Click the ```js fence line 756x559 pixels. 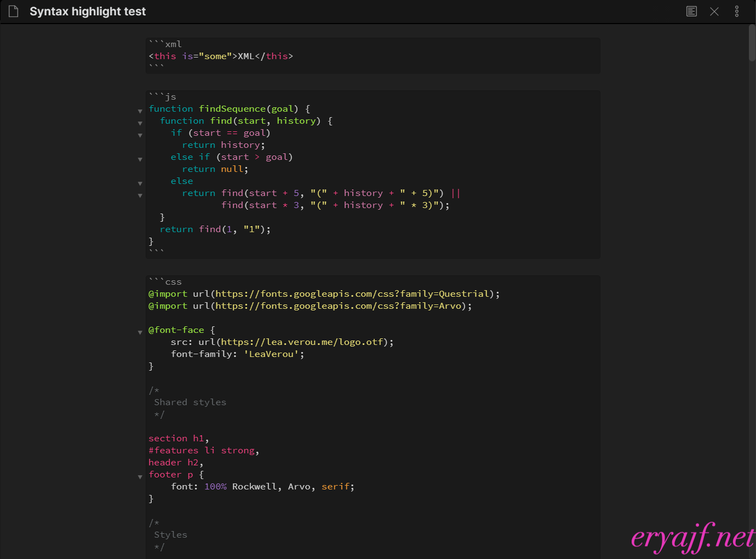coord(163,97)
